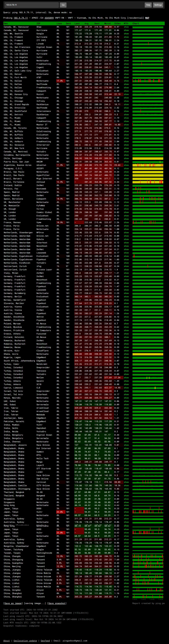
Task: Show MTR for Fort Worth AT&T row
Action: tap(126, 78)
